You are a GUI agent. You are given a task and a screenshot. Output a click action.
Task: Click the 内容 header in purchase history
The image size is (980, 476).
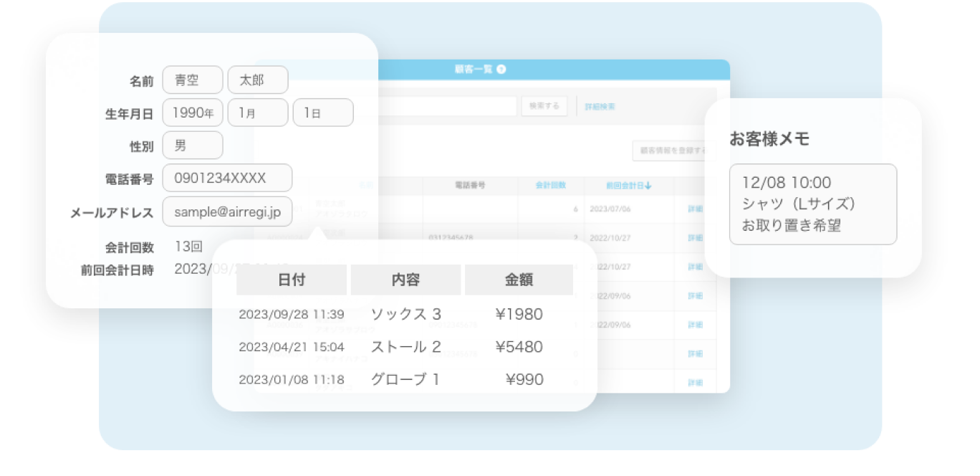pos(405,280)
